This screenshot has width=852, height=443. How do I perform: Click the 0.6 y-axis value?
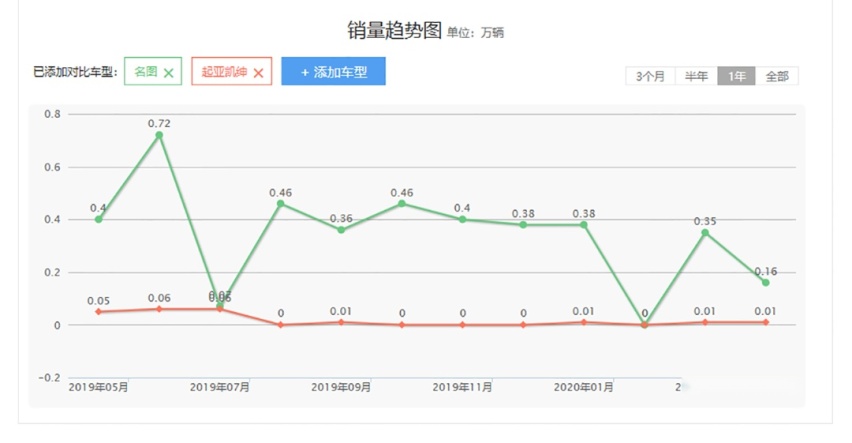[53, 167]
